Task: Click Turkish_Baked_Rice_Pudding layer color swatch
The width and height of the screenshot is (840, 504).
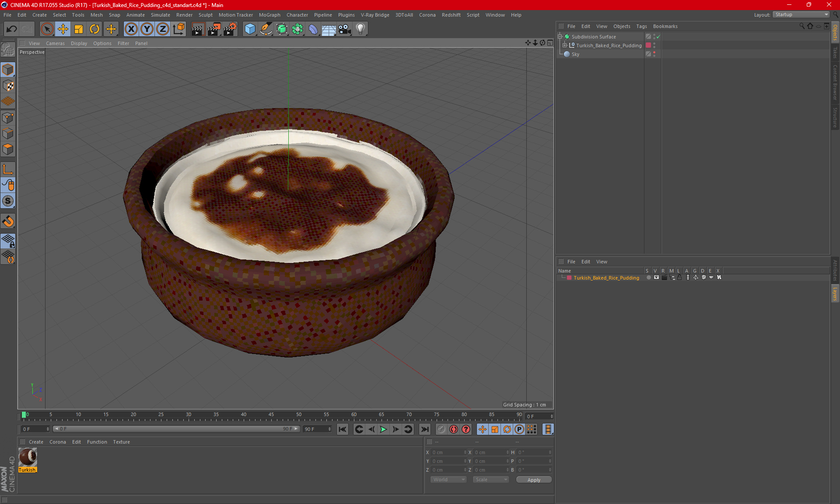Action: pos(569,278)
